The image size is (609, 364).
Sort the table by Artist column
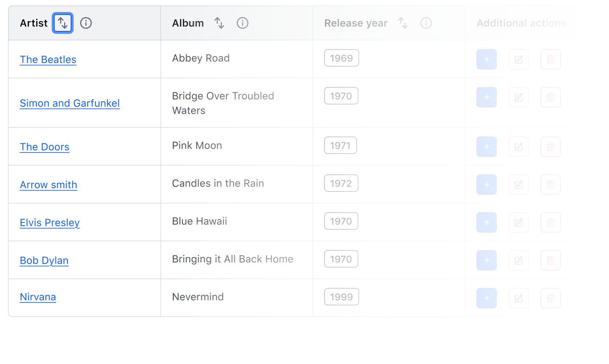tap(62, 23)
